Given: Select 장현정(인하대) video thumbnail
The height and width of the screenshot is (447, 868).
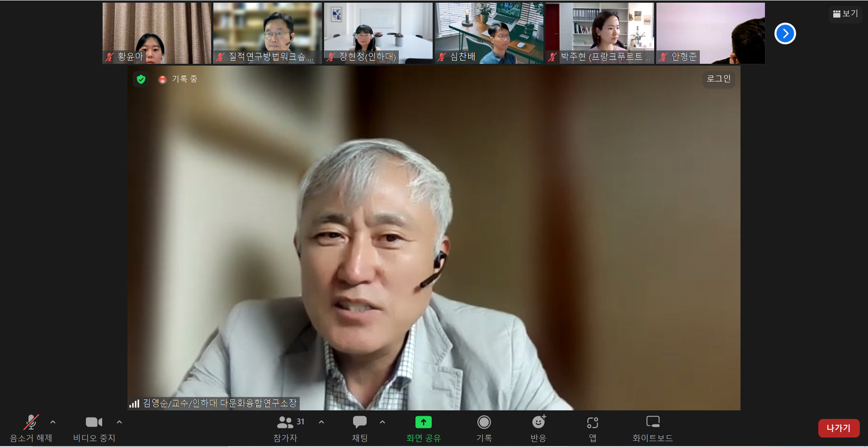Looking at the screenshot, I should [378, 33].
